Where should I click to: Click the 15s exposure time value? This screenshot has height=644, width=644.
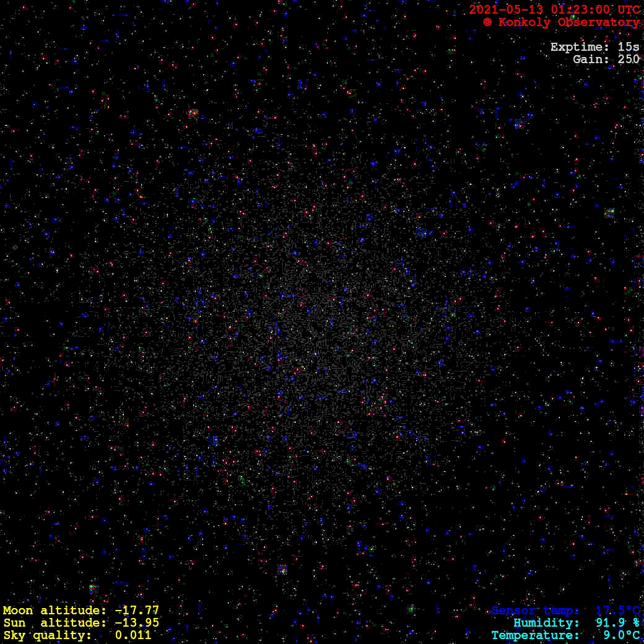pyautogui.click(x=629, y=47)
